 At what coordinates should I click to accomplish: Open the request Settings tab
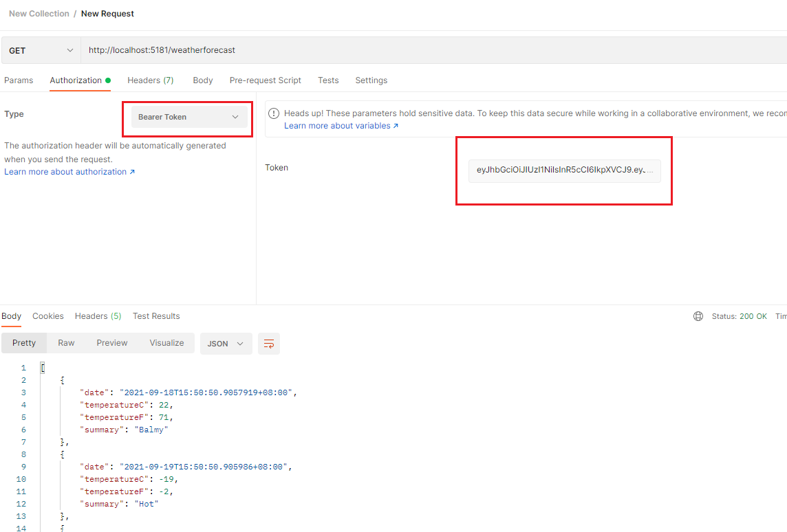[x=371, y=80]
